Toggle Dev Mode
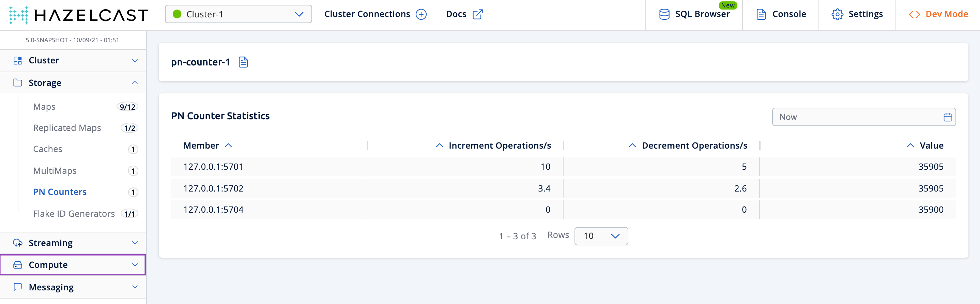The width and height of the screenshot is (980, 304). pyautogui.click(x=938, y=14)
